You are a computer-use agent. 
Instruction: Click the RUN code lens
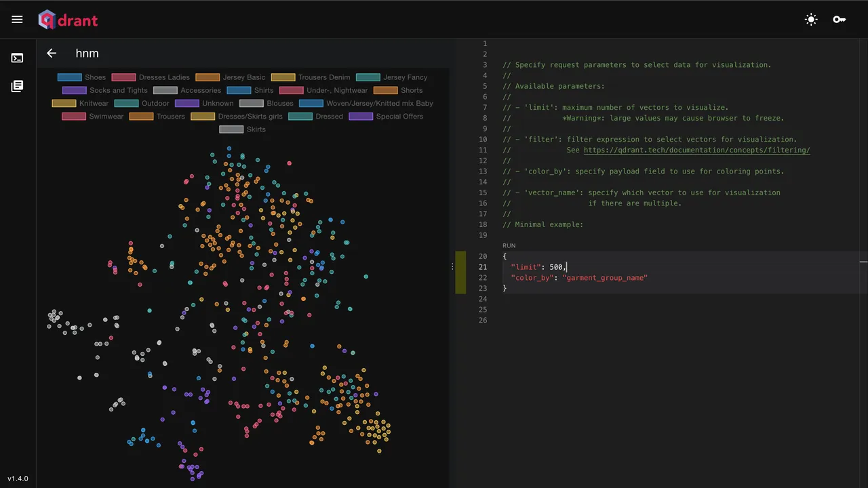[509, 245]
